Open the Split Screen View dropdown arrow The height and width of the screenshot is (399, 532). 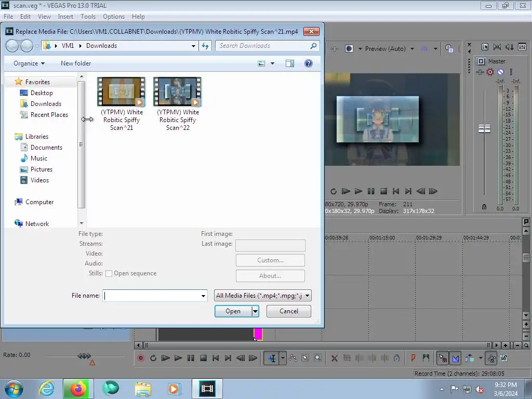tap(360, 49)
